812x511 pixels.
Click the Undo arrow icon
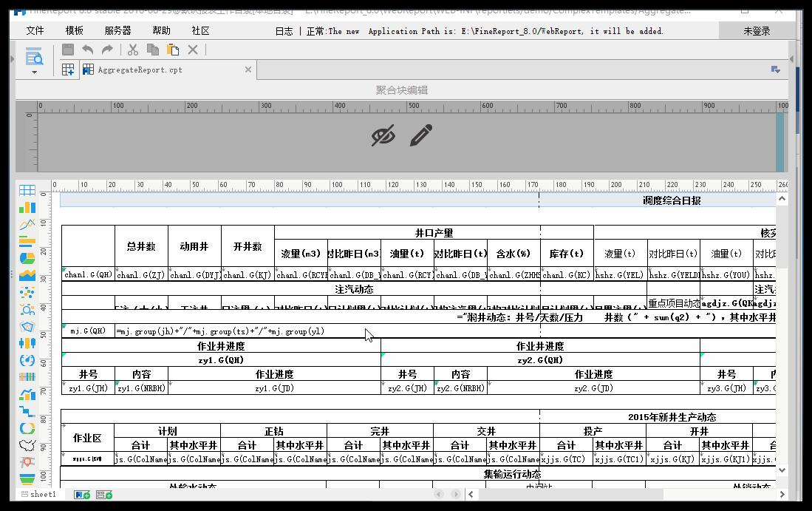87,50
